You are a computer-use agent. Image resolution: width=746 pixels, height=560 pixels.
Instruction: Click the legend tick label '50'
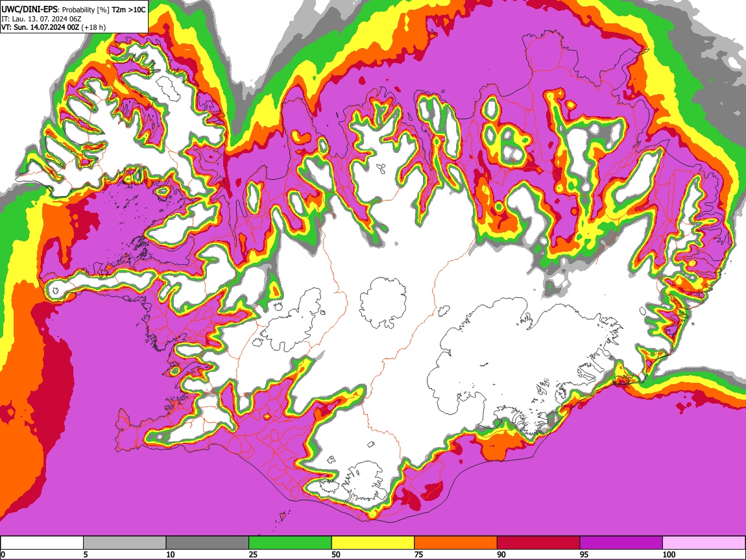pos(336,554)
